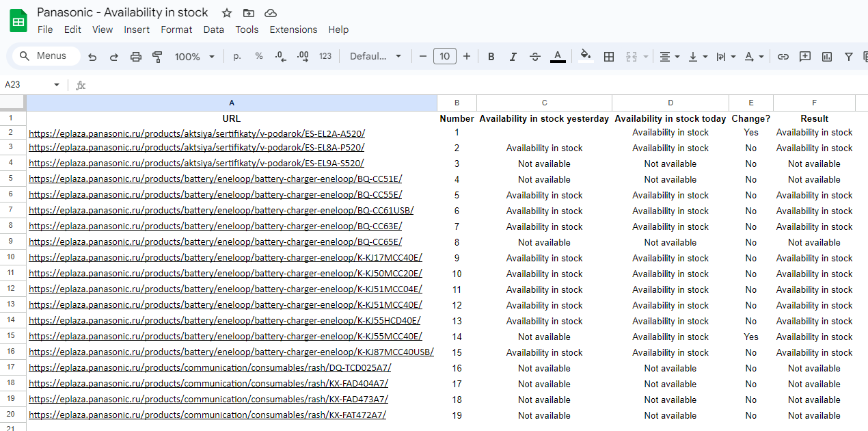Increase decimal places
868x431 pixels.
click(x=303, y=56)
